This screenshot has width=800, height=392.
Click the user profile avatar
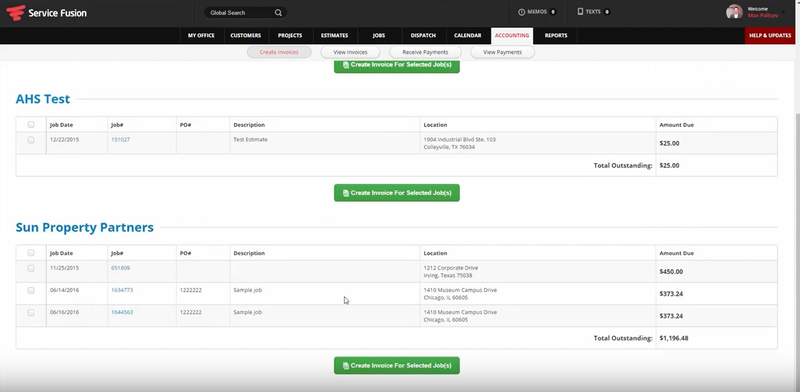(734, 12)
